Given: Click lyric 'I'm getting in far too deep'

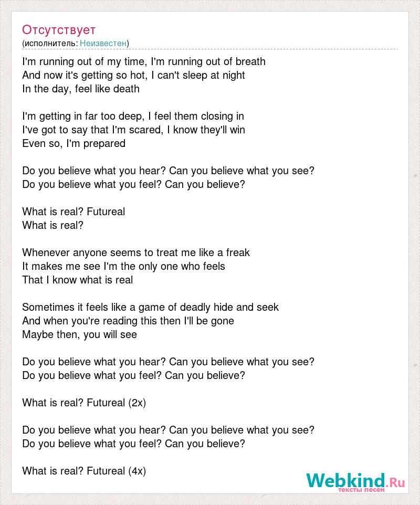Looking at the screenshot, I should pyautogui.click(x=133, y=116).
